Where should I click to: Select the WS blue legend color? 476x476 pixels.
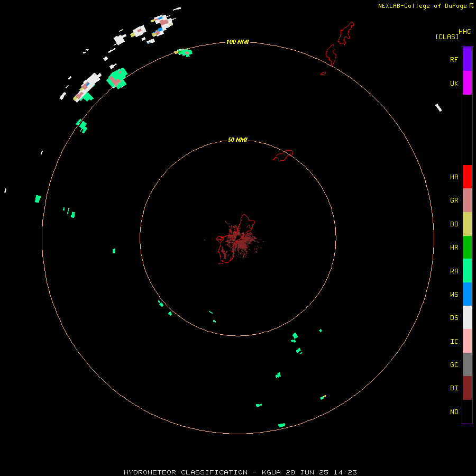[467, 294]
